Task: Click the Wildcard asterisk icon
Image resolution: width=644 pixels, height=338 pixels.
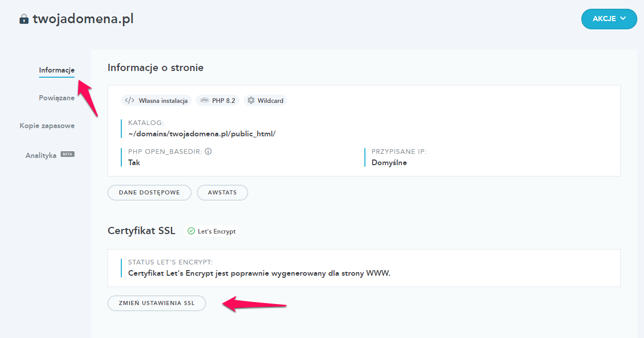Action: (251, 100)
